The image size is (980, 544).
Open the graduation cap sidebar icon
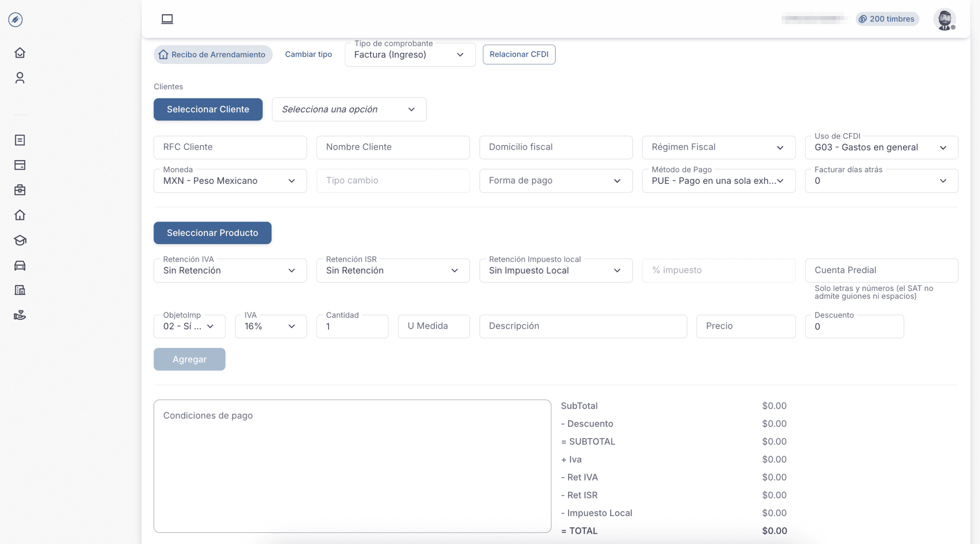[20, 240]
